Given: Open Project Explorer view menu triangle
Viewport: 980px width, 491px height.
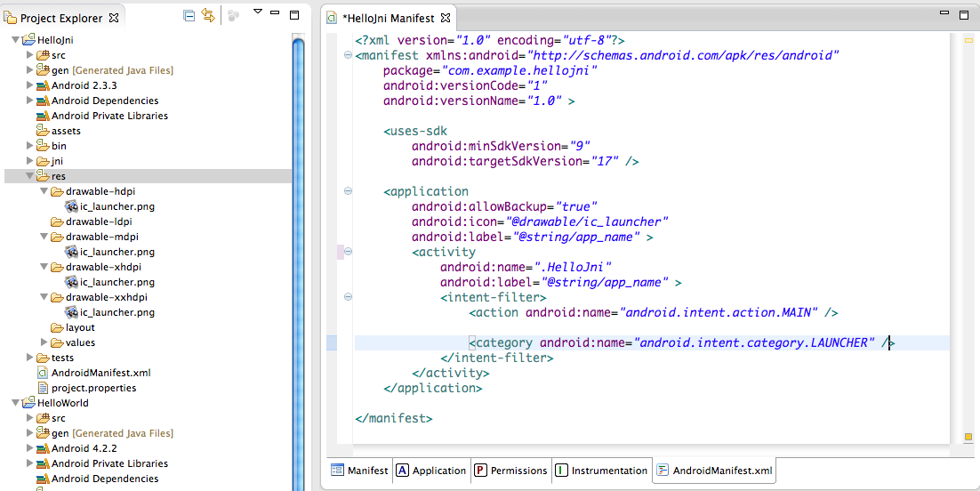Looking at the screenshot, I should pyautogui.click(x=258, y=12).
